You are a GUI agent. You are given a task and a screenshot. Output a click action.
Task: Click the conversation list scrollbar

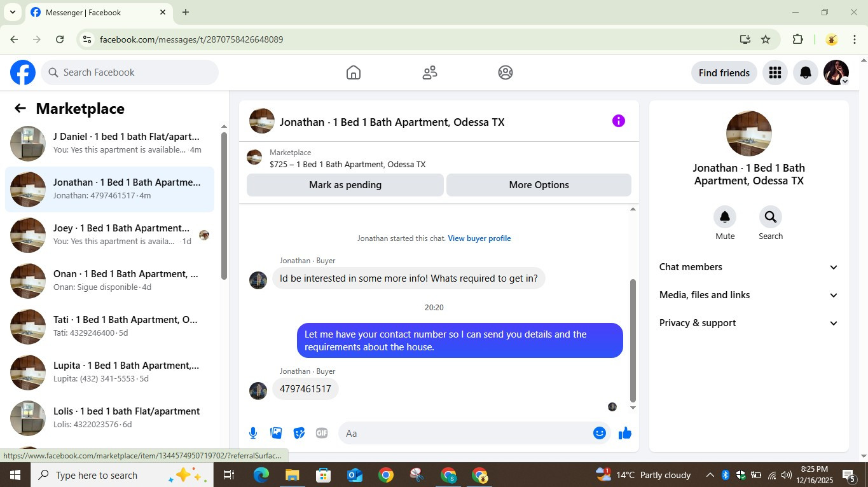[224, 205]
